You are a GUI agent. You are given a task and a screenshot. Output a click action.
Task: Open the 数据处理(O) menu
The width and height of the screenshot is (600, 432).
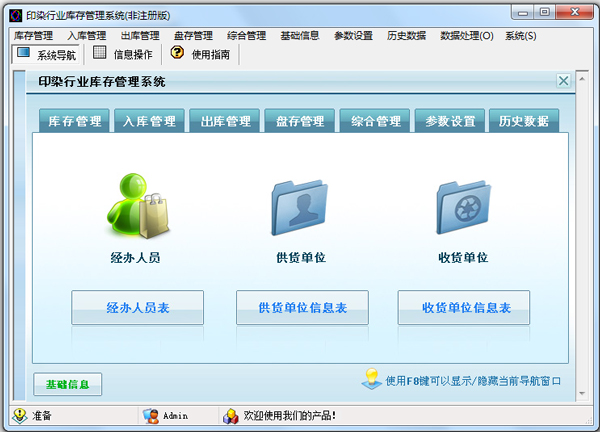pos(466,36)
